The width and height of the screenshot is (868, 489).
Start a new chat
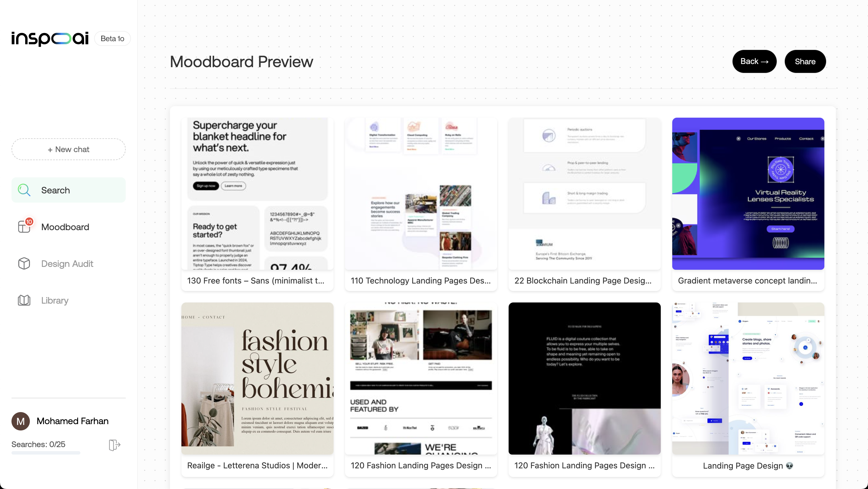[68, 149]
